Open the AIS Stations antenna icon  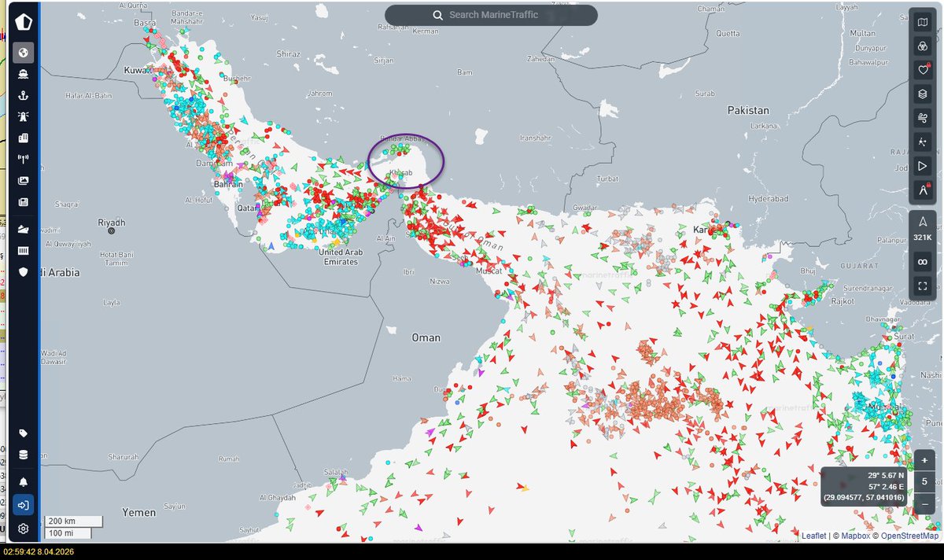coord(23,160)
